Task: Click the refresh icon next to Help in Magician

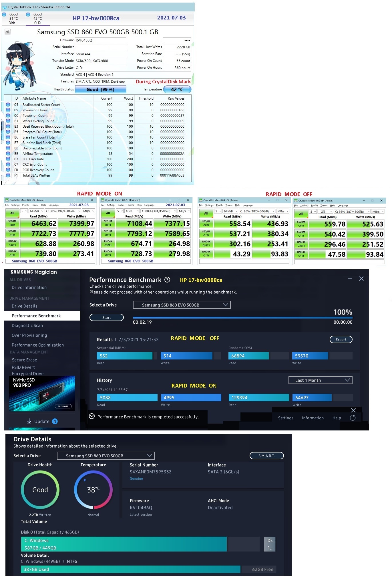Action: tap(353, 418)
